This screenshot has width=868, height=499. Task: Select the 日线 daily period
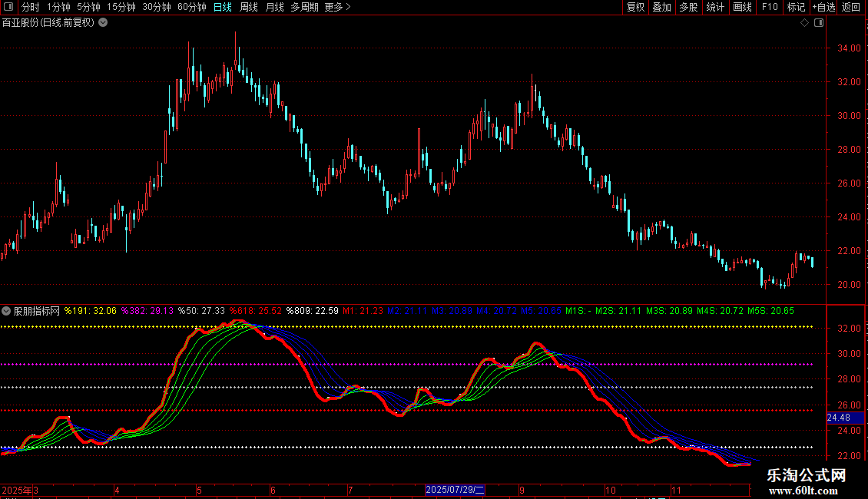pyautogui.click(x=223, y=8)
